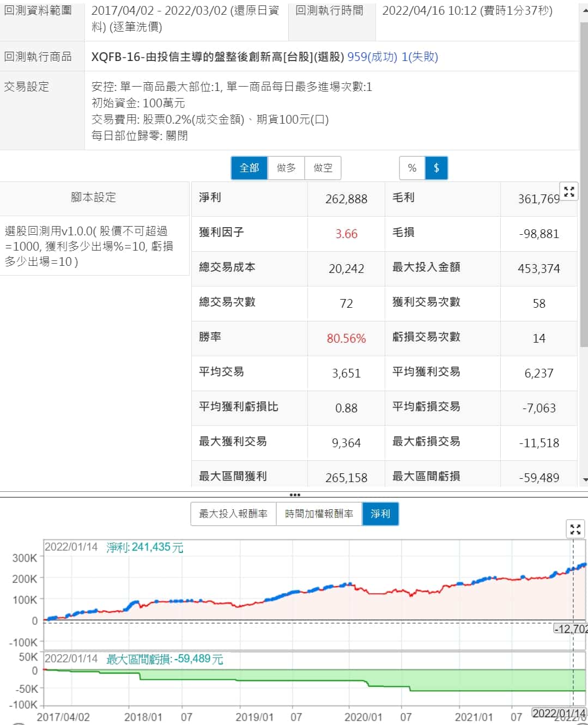Expand the net profit chart fullscreen
Viewport: 588px width, 725px height.
[x=575, y=529]
